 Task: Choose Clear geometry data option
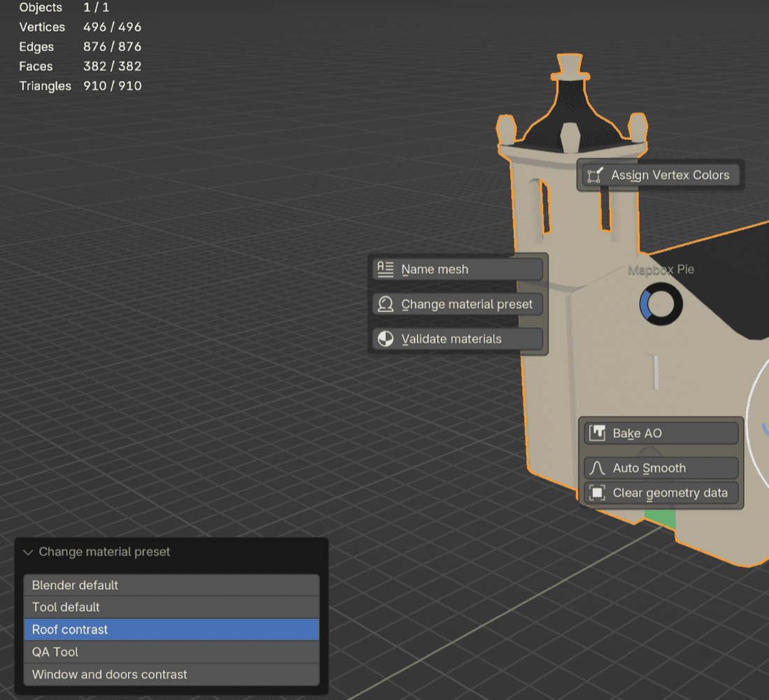[x=661, y=492]
